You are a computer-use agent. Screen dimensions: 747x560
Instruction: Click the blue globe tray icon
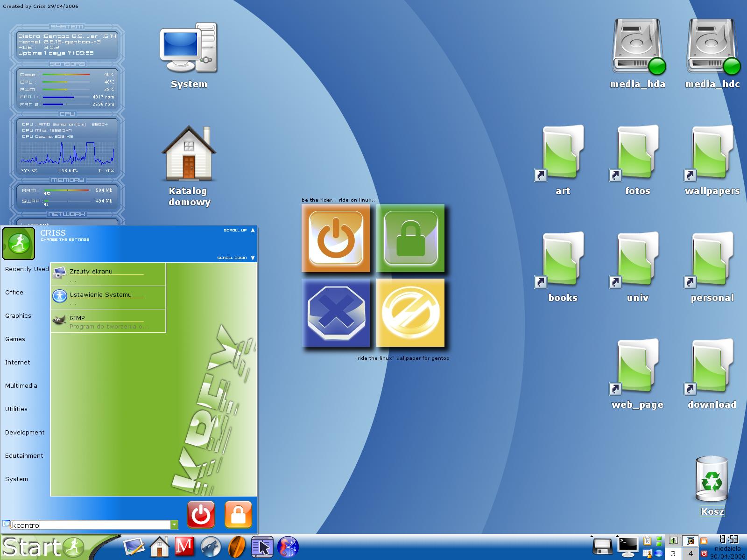tap(658, 553)
